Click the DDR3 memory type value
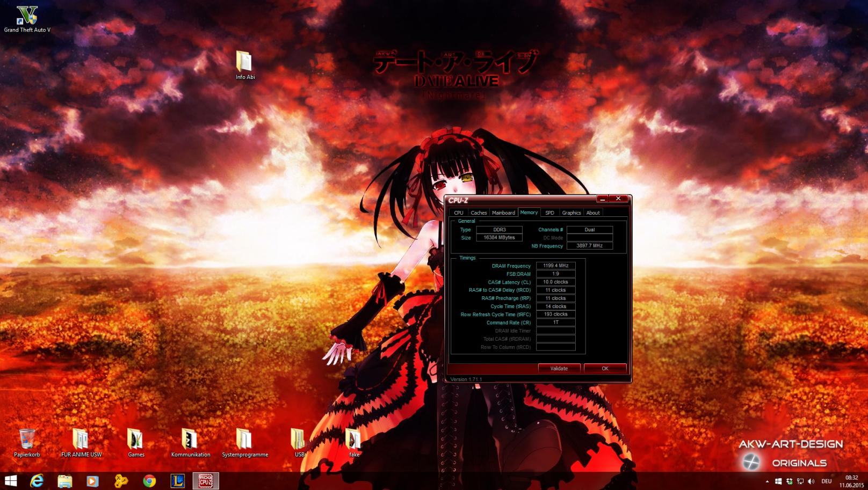Viewport: 868px width, 490px height. 499,230
